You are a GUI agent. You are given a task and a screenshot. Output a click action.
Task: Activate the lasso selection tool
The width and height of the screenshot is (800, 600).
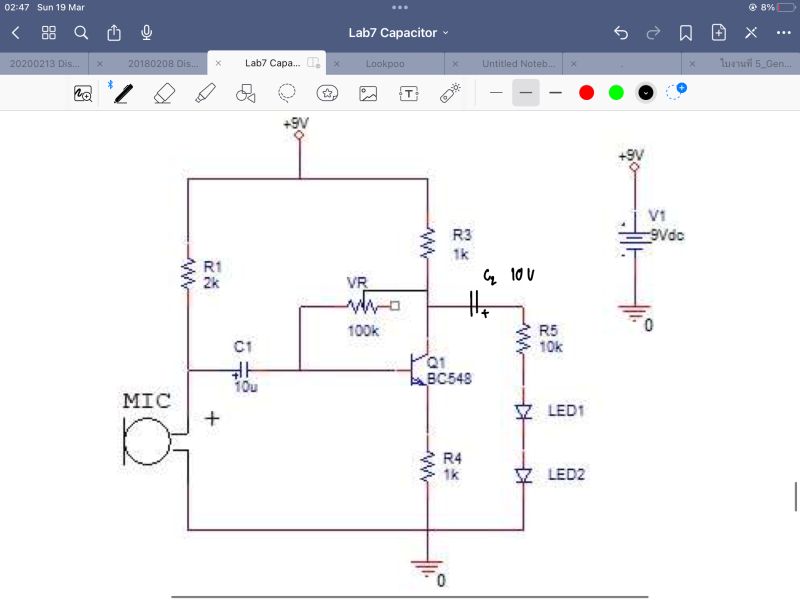pyautogui.click(x=287, y=93)
